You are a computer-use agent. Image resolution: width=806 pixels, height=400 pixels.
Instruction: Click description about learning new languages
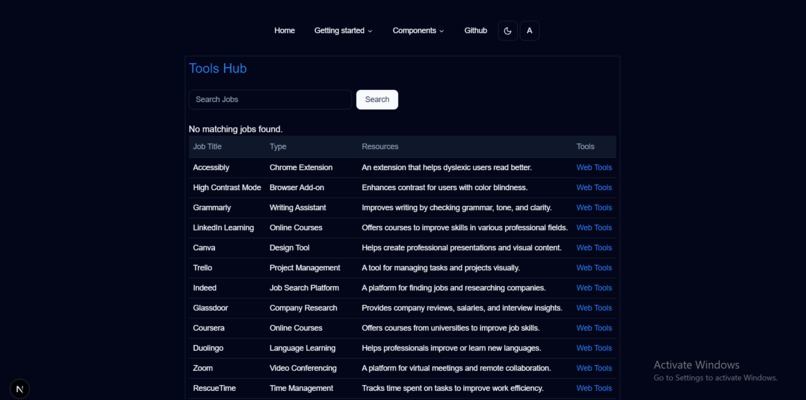click(451, 348)
